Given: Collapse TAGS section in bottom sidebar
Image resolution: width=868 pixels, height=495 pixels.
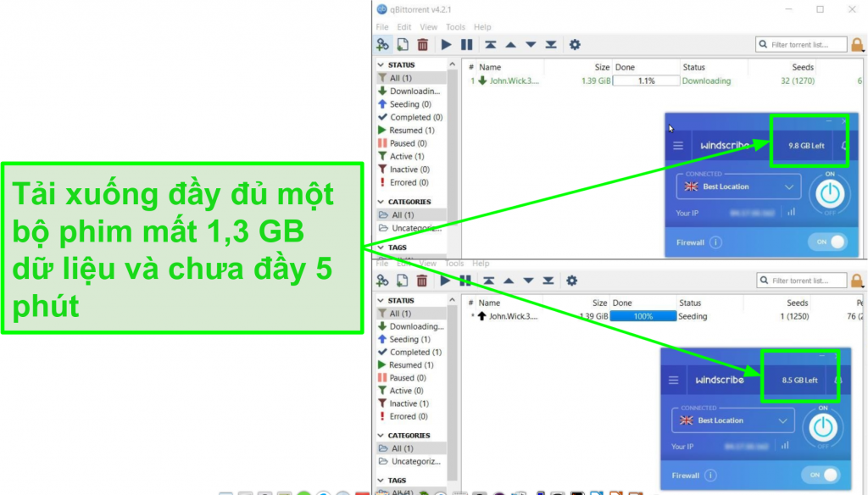Looking at the screenshot, I should [x=381, y=480].
